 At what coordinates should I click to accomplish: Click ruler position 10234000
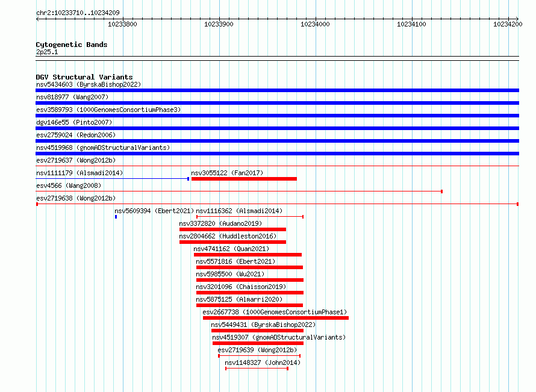click(x=315, y=24)
